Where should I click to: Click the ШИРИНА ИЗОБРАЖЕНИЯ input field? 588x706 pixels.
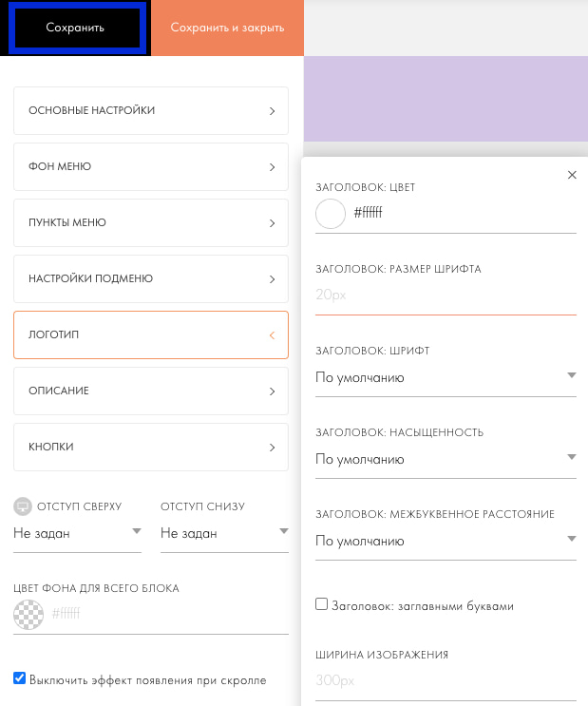pyautogui.click(x=446, y=681)
